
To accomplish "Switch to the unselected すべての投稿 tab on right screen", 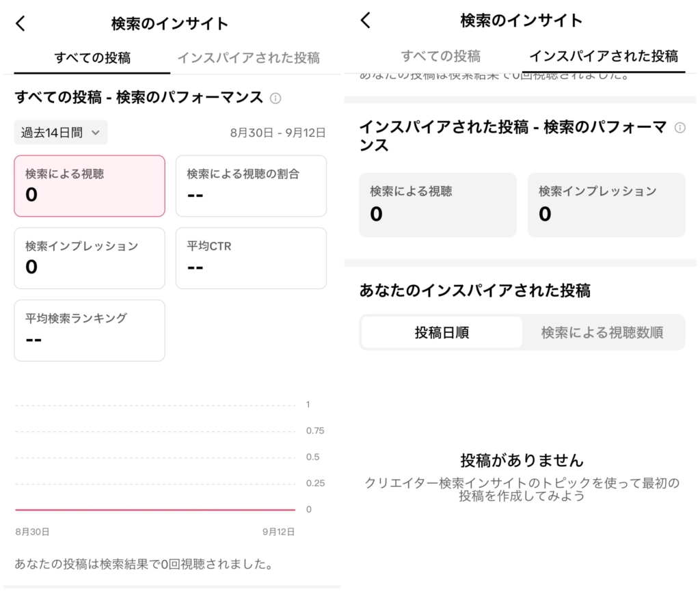I will (440, 56).
